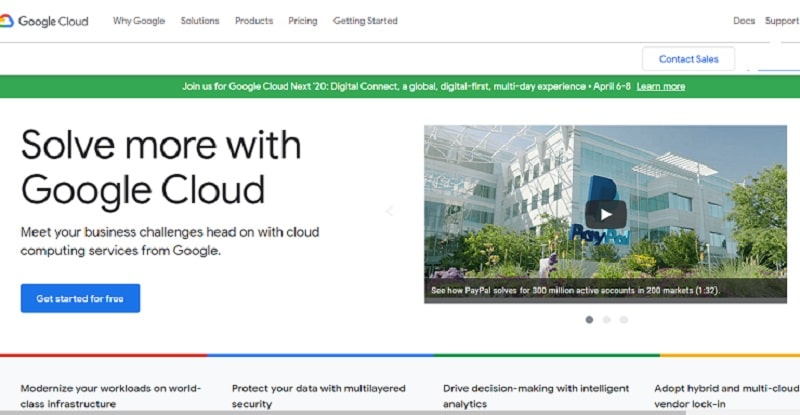
Task: Open the Why Google menu
Action: tap(139, 21)
